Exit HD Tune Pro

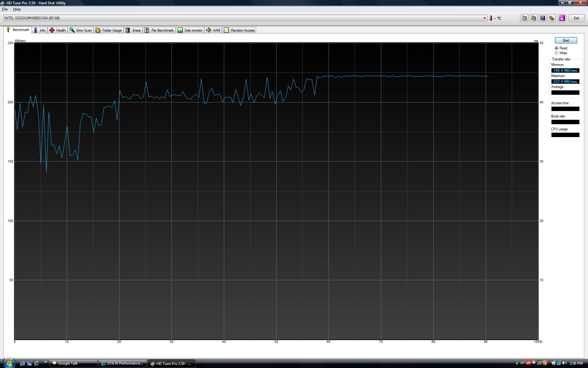(576, 18)
